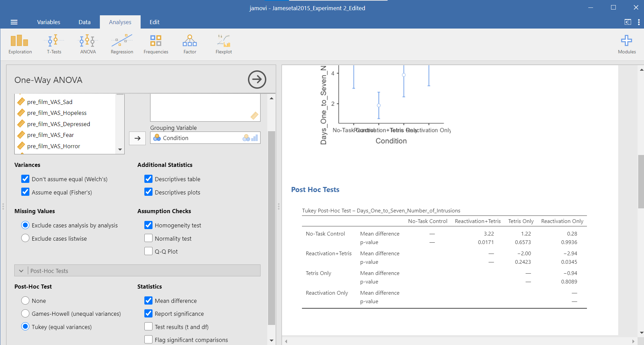644x345 pixels.
Task: Select pre_film_VAS_Fear in variable list
Action: [x=50, y=135]
